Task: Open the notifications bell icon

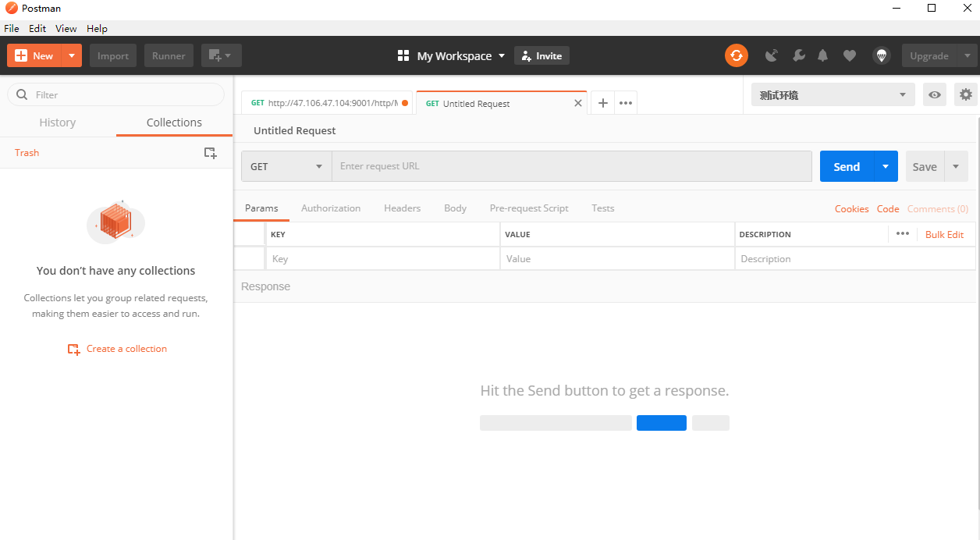Action: (823, 55)
